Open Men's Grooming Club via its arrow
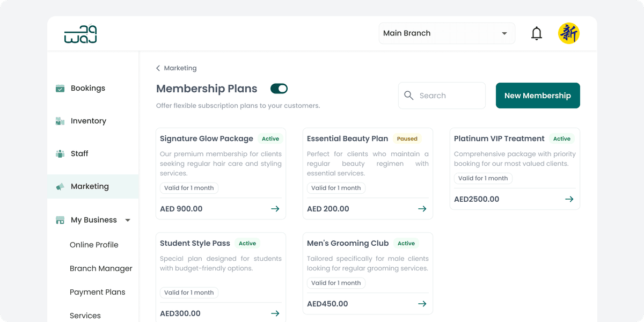644x322 pixels. [422, 303]
